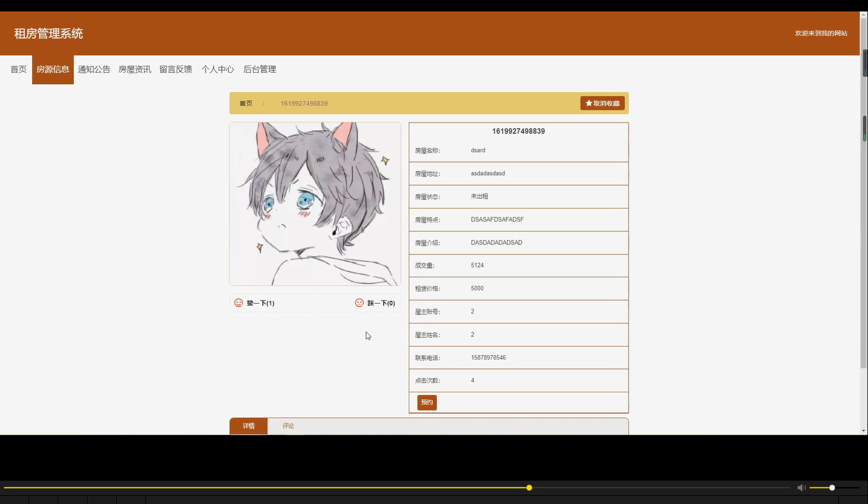Open 后台管理 admin management
The height and width of the screenshot is (504, 868).
coord(259,69)
